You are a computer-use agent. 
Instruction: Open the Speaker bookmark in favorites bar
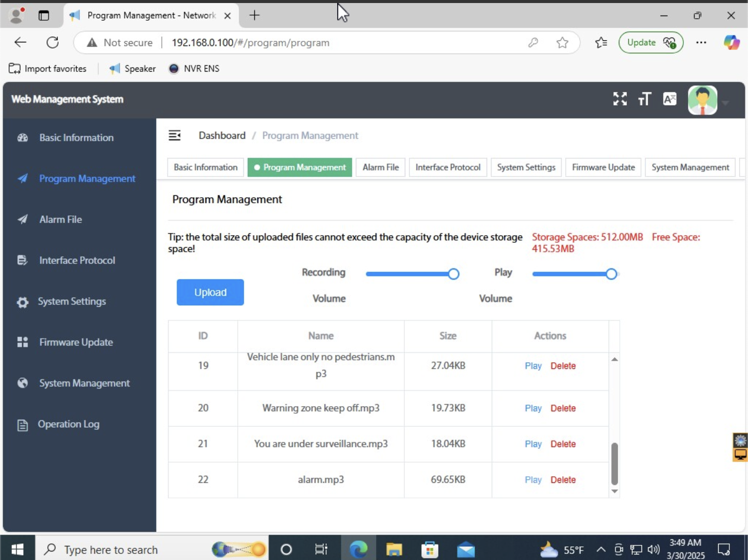point(133,69)
